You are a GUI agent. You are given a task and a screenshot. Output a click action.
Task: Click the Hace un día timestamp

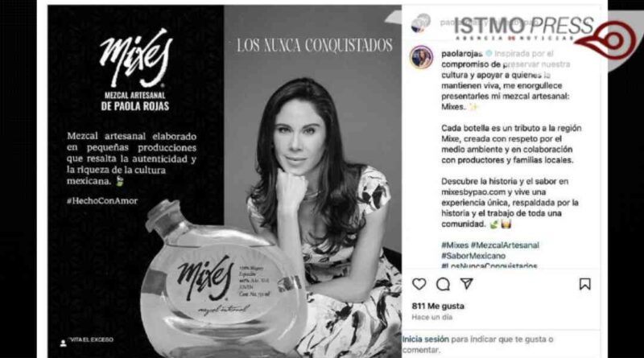pyautogui.click(x=432, y=317)
